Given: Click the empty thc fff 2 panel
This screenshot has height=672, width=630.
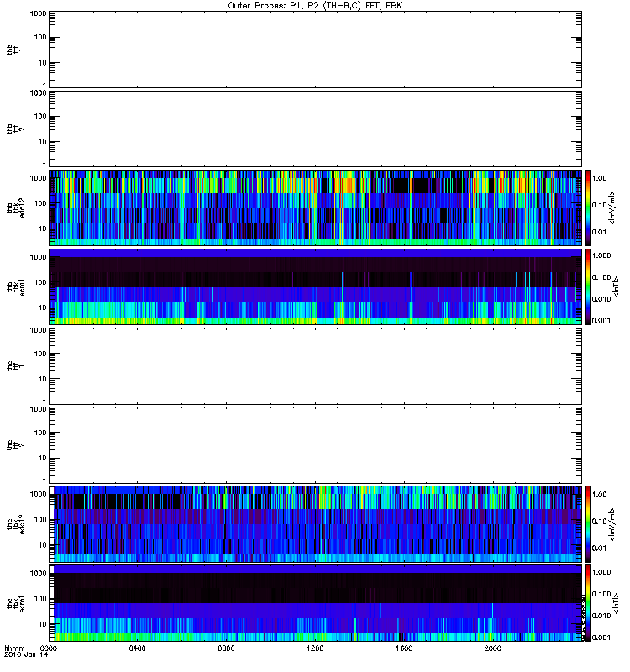Looking at the screenshot, I should 315,445.
